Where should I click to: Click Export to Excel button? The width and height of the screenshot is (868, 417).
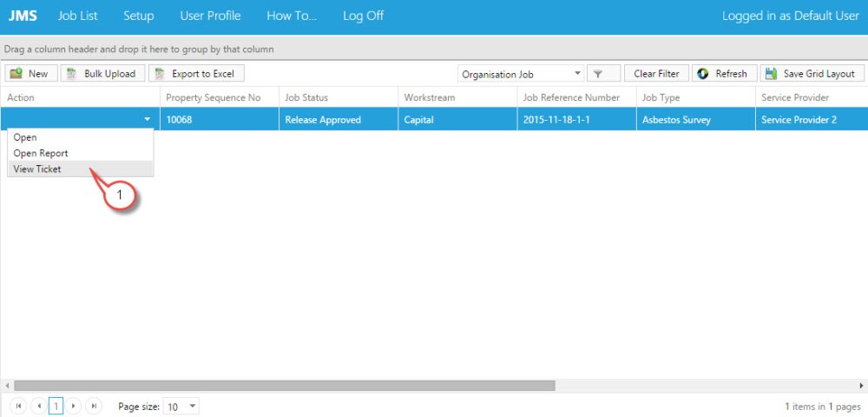point(196,74)
